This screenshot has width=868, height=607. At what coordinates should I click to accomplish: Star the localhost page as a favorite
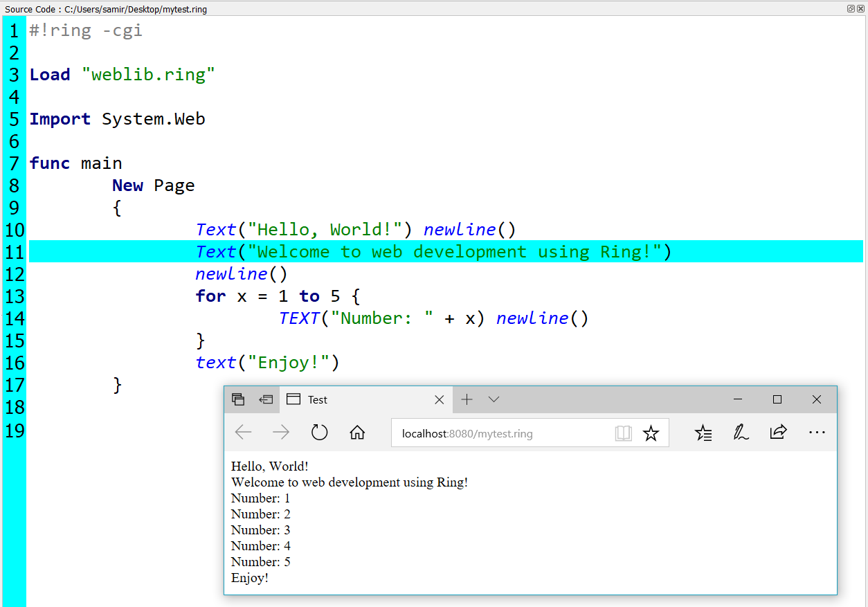click(x=651, y=433)
